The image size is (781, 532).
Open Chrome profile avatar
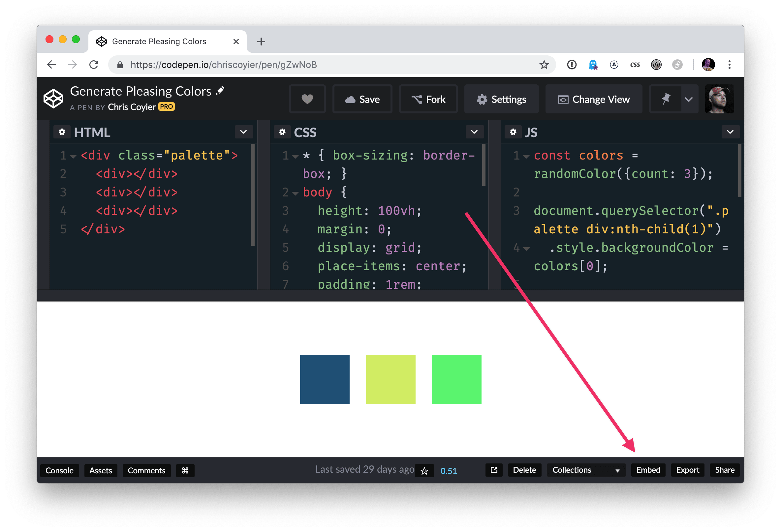coord(708,65)
